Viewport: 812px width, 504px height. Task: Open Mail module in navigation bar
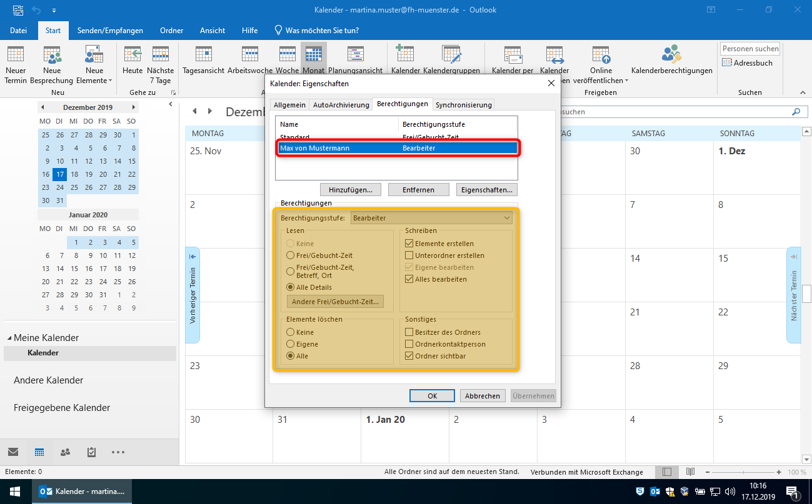[13, 452]
